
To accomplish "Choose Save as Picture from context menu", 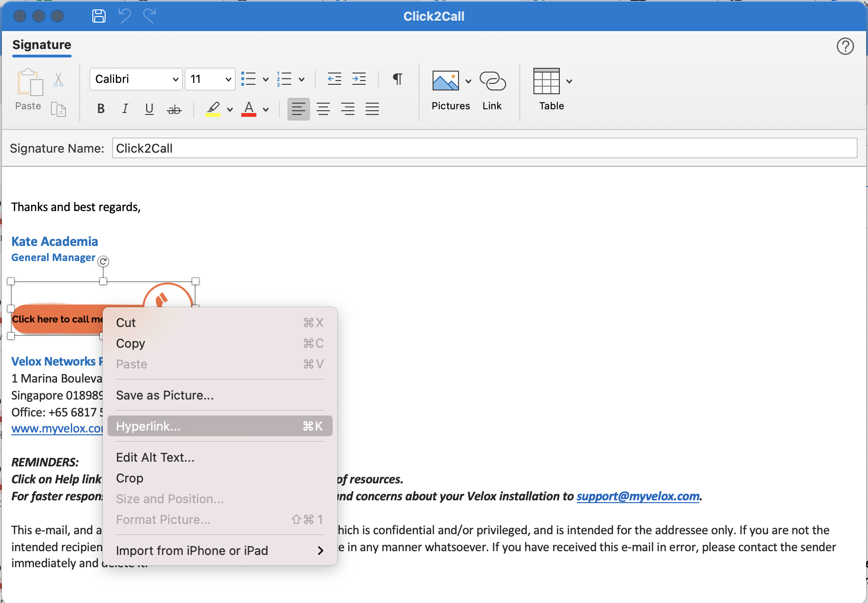I will coord(220,395).
